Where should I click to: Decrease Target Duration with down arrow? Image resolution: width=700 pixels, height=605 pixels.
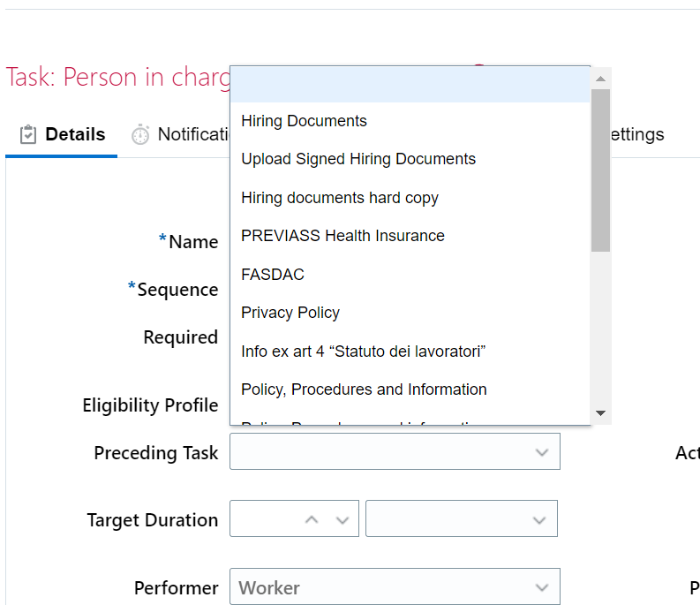342,519
